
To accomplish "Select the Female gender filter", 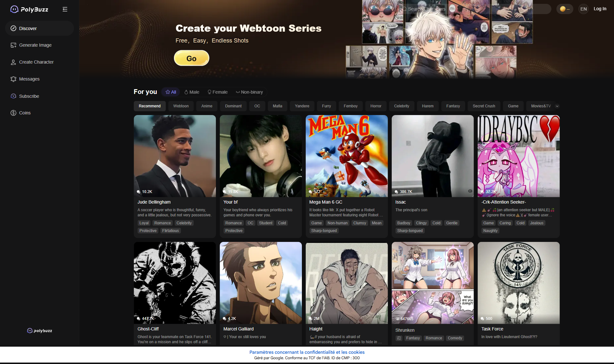I will pos(217,92).
